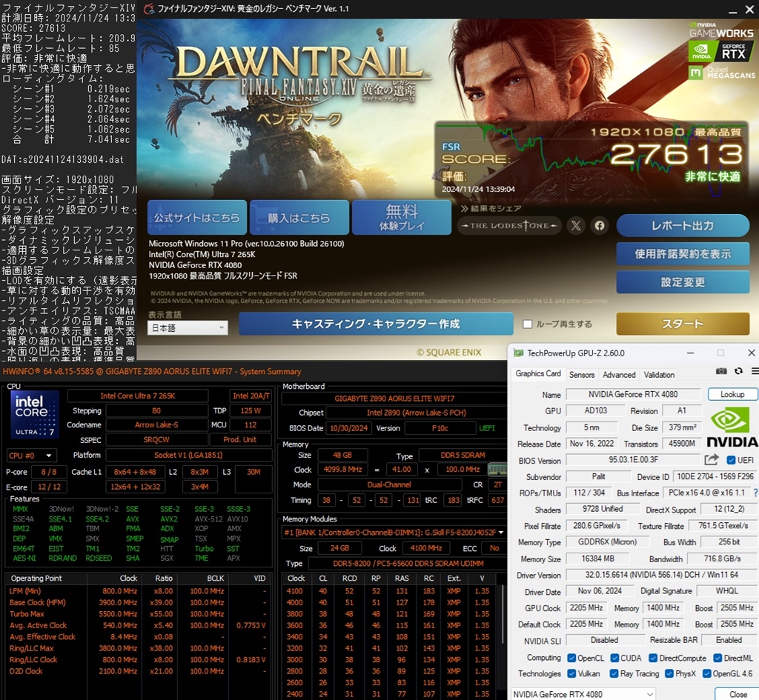Open The Lodestone share link

coord(508,225)
